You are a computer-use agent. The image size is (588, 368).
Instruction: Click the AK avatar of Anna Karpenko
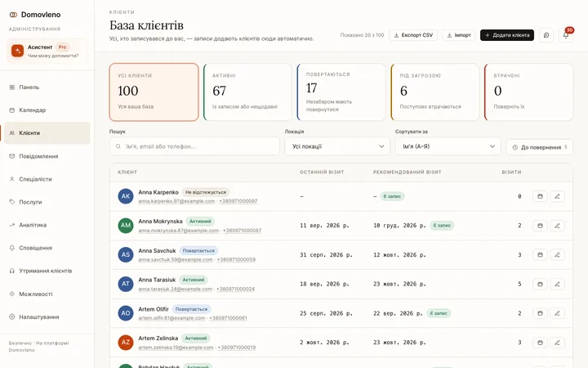[126, 196]
